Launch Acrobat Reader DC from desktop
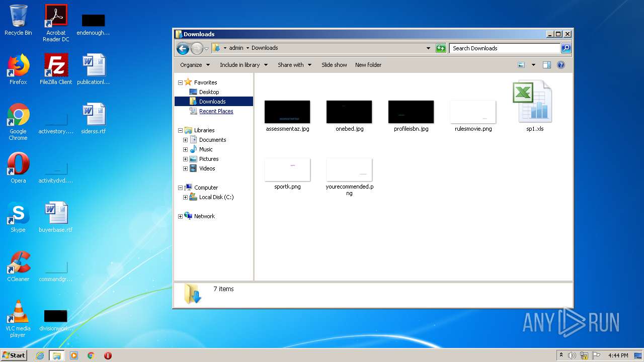644x362 pixels. pyautogui.click(x=56, y=23)
